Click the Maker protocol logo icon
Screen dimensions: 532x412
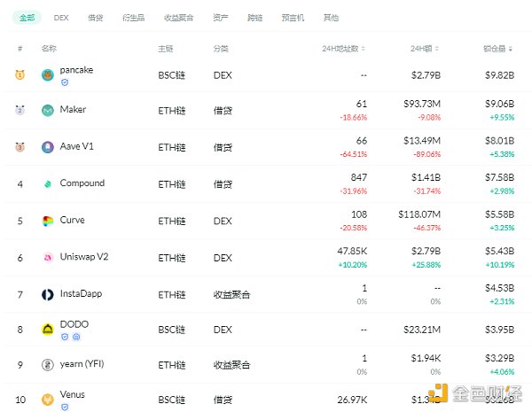[48, 111]
